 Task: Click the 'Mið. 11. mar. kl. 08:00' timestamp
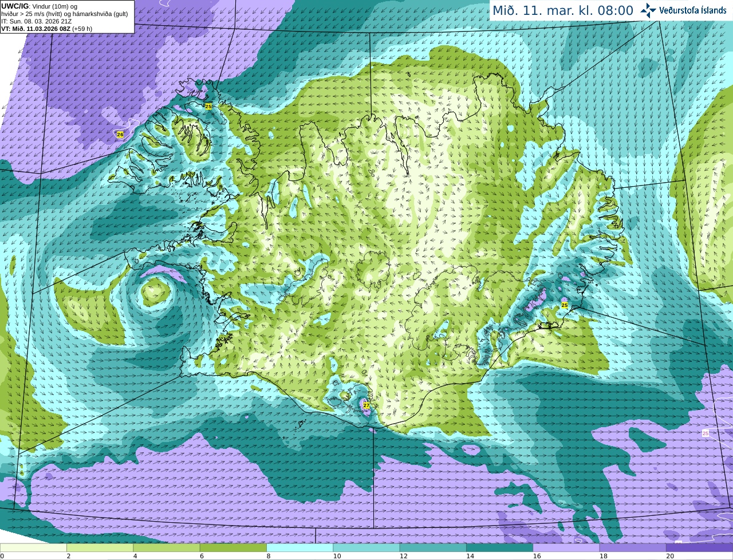(563, 10)
